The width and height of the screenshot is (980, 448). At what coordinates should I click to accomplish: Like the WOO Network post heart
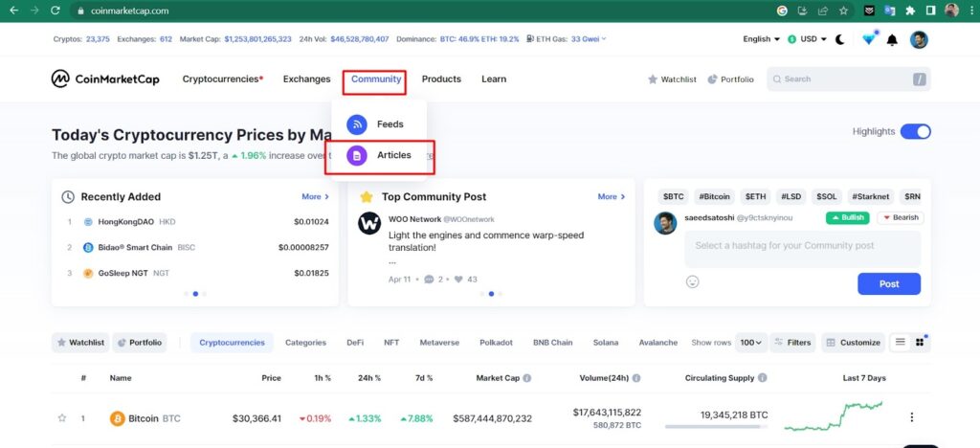pos(458,280)
